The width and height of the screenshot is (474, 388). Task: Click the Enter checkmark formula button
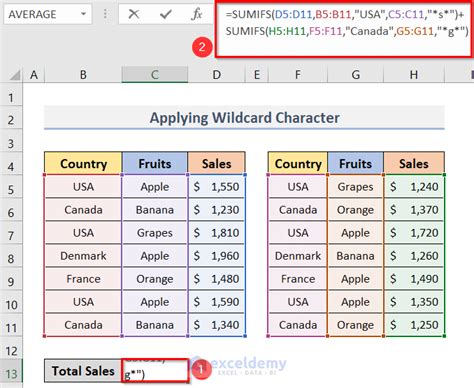coord(165,14)
